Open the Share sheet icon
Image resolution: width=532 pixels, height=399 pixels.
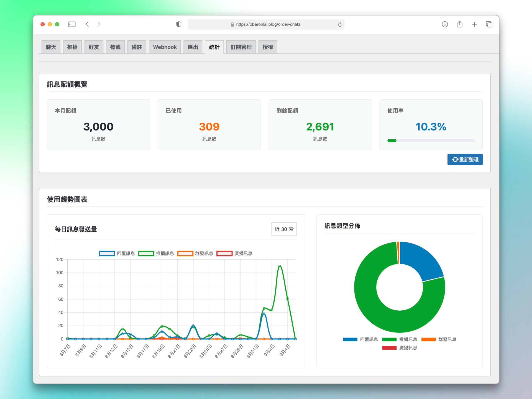(x=460, y=24)
